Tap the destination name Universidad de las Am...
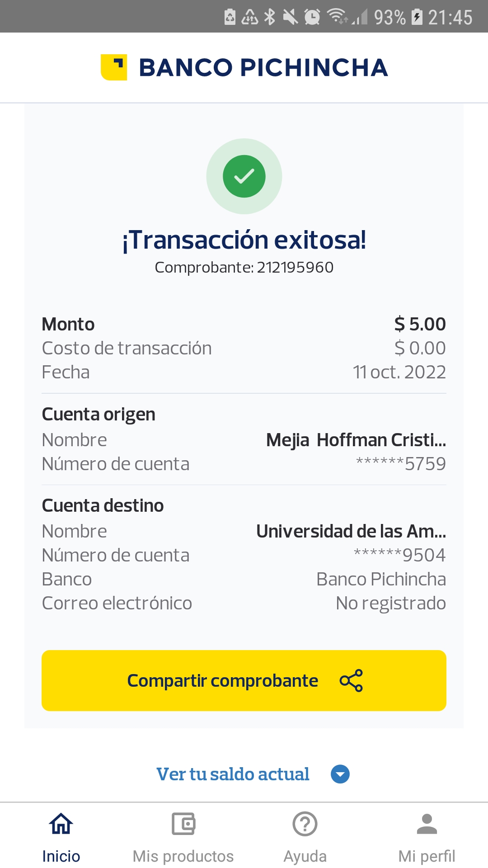This screenshot has width=488, height=868. point(351,531)
